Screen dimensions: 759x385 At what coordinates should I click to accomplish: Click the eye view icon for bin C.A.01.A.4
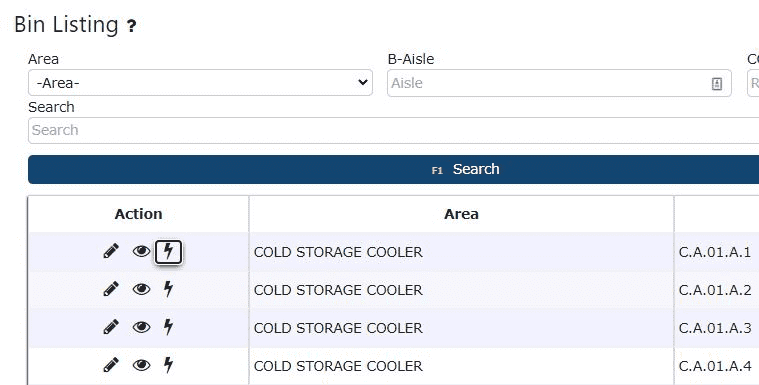click(141, 365)
